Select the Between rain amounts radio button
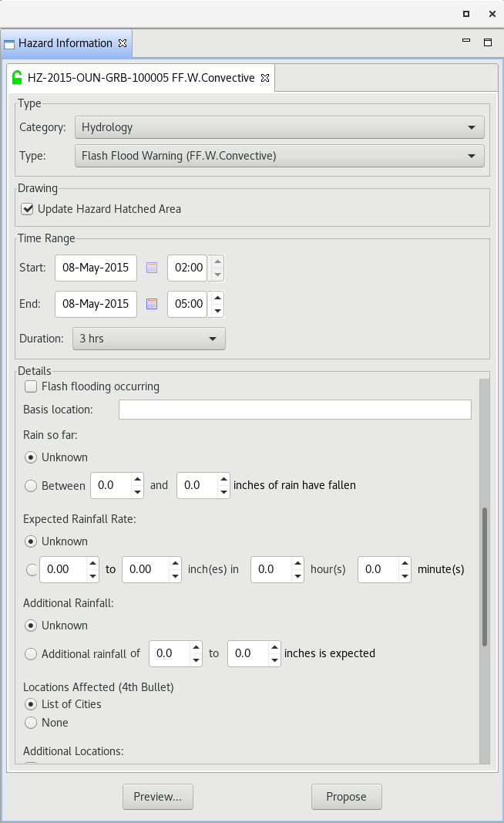Screen dimensions: 504x823 [x=31, y=485]
